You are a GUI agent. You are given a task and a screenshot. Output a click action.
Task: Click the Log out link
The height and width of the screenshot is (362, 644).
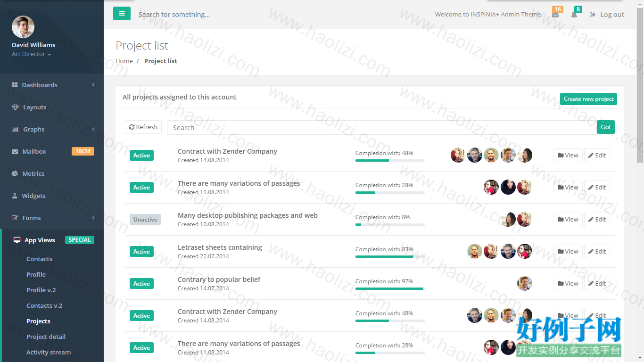click(607, 15)
